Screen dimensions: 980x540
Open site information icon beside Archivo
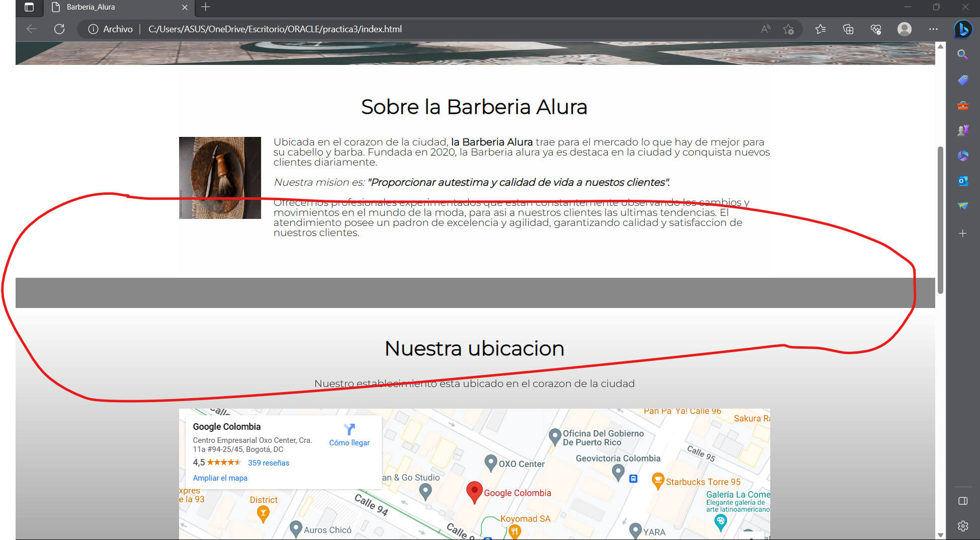(x=93, y=29)
